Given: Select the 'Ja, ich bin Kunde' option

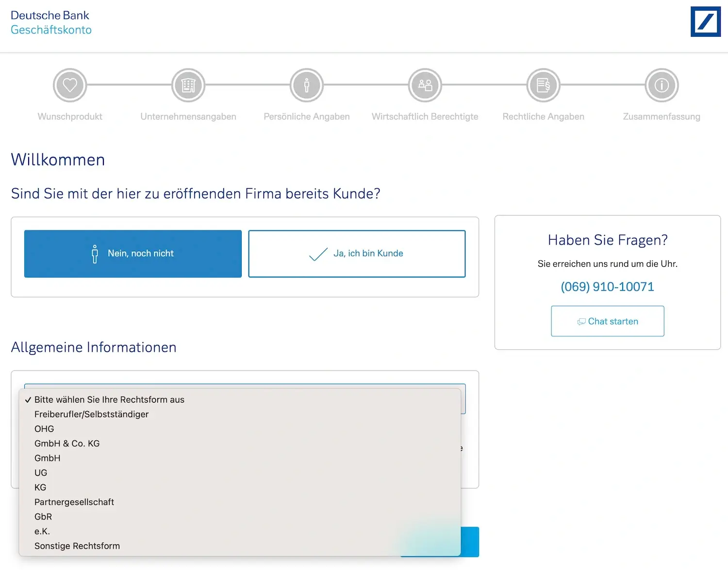Looking at the screenshot, I should [357, 254].
